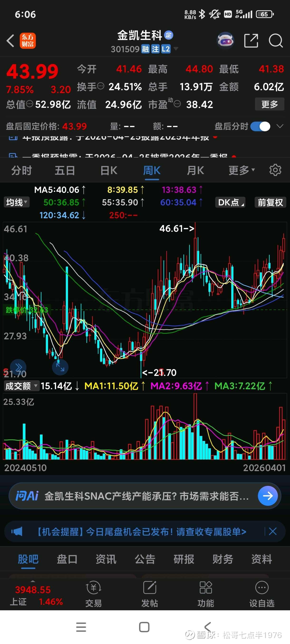Tap the share export icon
The image size is (290, 644).
coord(251,41)
